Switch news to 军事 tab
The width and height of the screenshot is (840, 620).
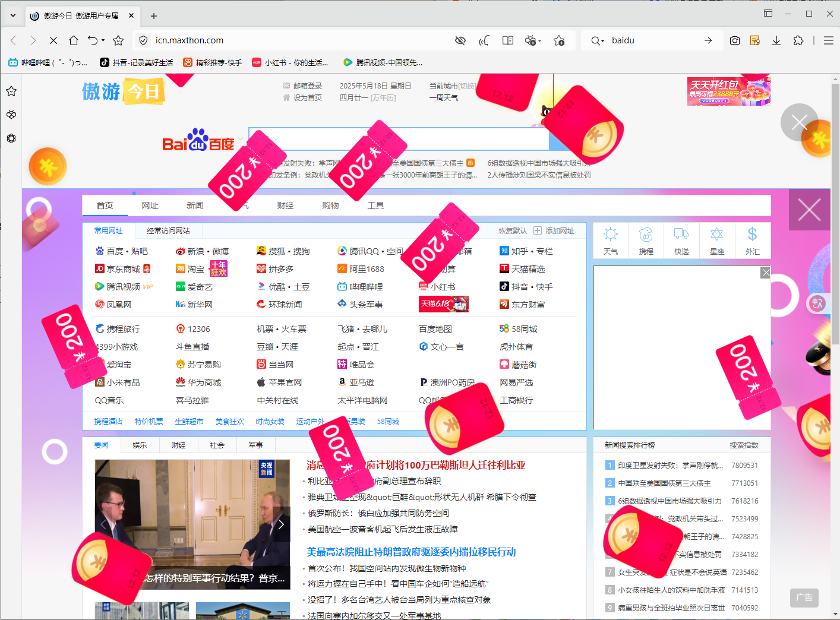click(x=255, y=445)
